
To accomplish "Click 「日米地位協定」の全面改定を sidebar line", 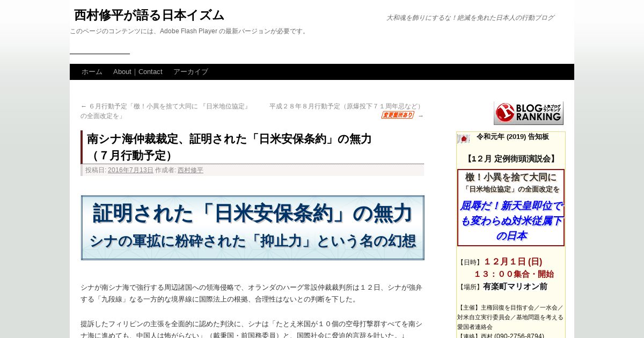I will click(x=511, y=189).
